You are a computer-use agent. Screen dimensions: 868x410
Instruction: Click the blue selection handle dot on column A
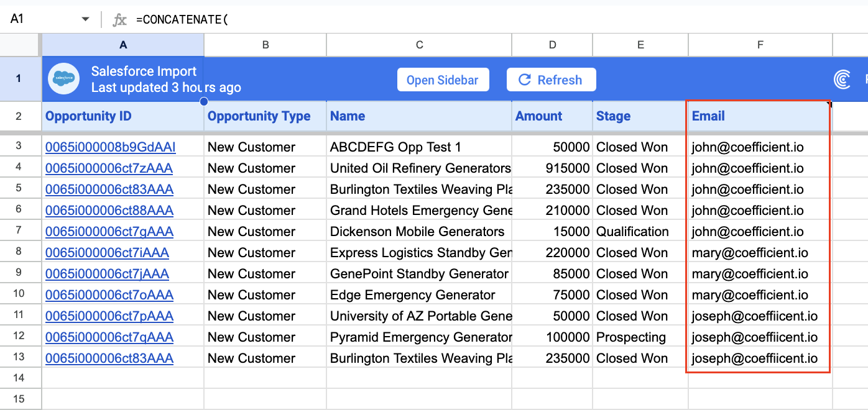(204, 101)
